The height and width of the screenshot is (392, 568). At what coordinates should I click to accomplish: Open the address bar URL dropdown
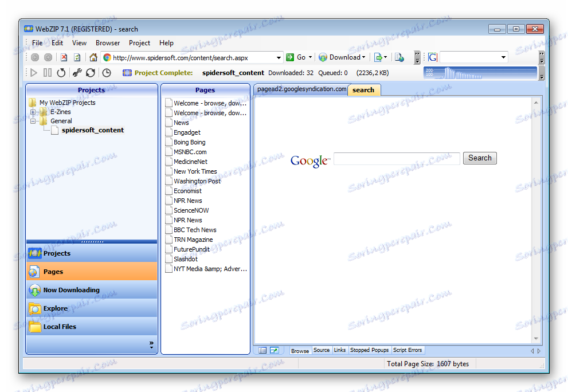point(279,58)
